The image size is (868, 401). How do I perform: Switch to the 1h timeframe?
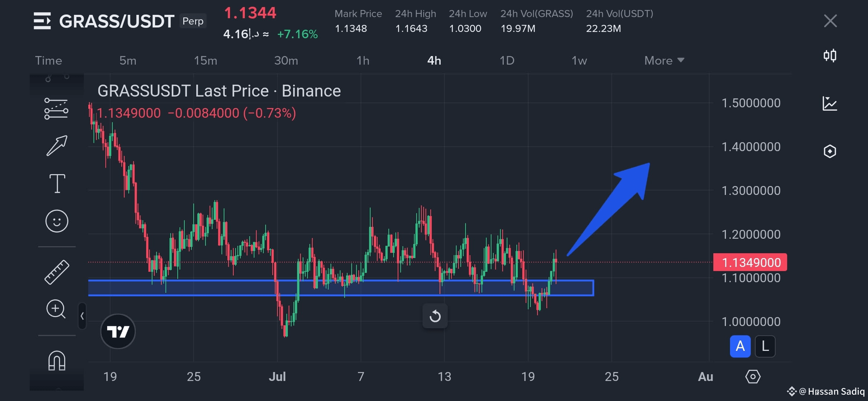(363, 61)
